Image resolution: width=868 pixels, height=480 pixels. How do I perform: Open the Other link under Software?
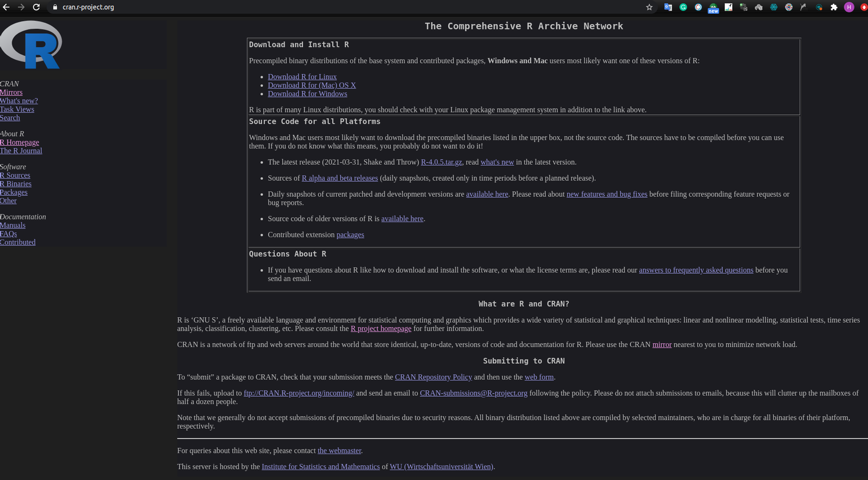8,201
